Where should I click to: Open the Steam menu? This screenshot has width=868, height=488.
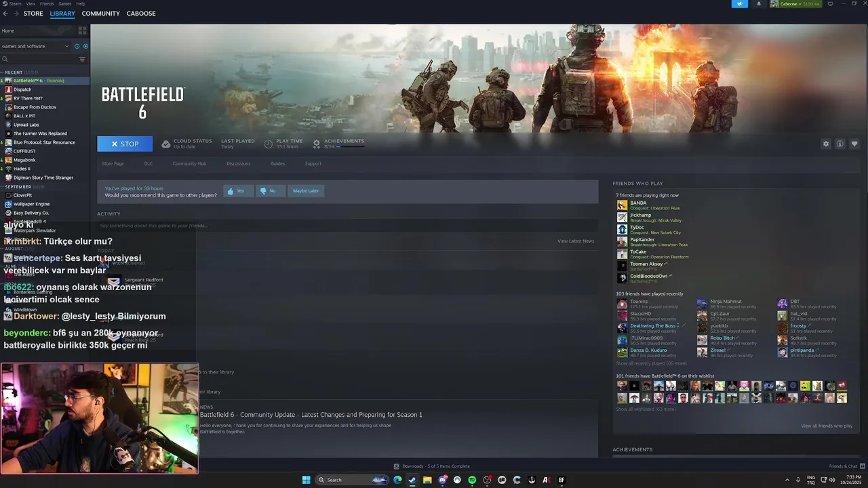tap(15, 3)
